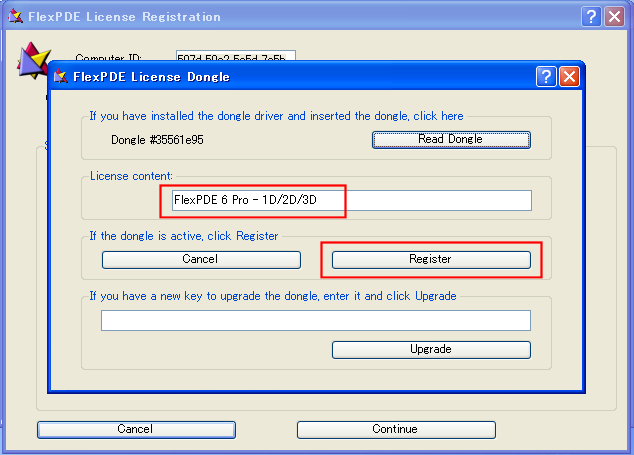Screen dimensions: 634x455
Task: Cancel the FlexPDE License Dongle dialog
Action: click(x=201, y=259)
